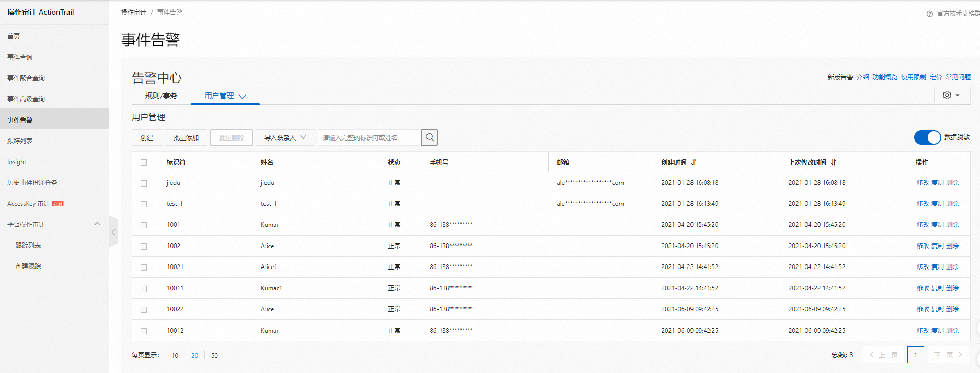Open 事件高级查询 sidebar item
This screenshot has height=373, width=980.
(x=26, y=99)
